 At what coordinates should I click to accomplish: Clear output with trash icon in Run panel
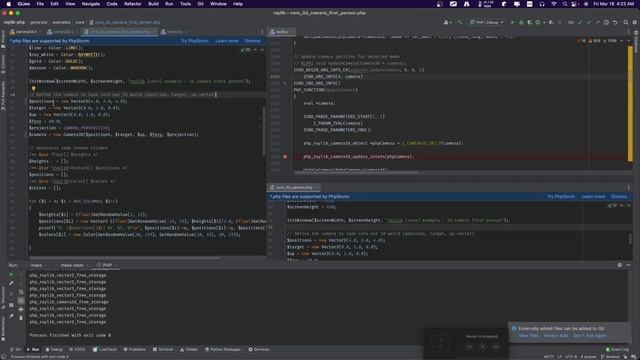pos(21,317)
